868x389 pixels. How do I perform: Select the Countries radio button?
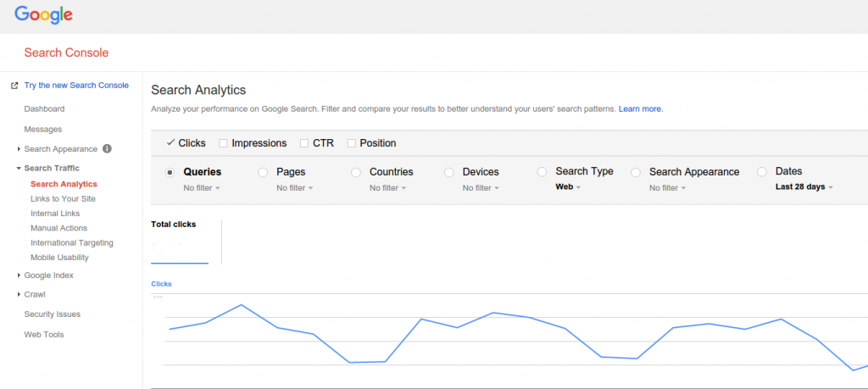click(x=356, y=172)
